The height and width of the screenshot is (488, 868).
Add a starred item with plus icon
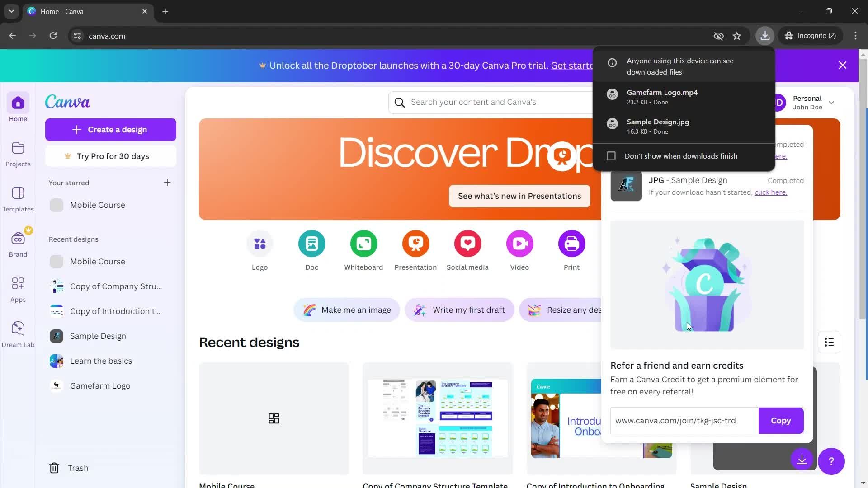pyautogui.click(x=167, y=183)
